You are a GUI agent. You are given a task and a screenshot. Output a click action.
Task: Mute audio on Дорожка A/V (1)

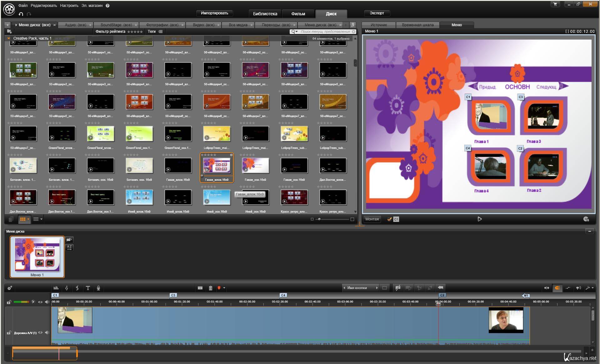(x=47, y=332)
